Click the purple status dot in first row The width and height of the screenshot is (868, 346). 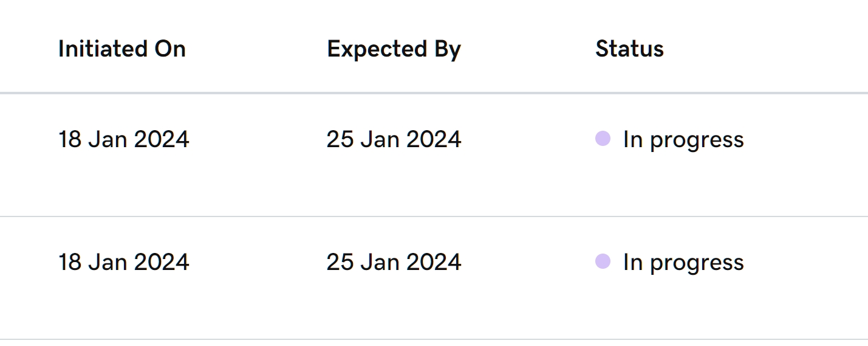(x=603, y=139)
